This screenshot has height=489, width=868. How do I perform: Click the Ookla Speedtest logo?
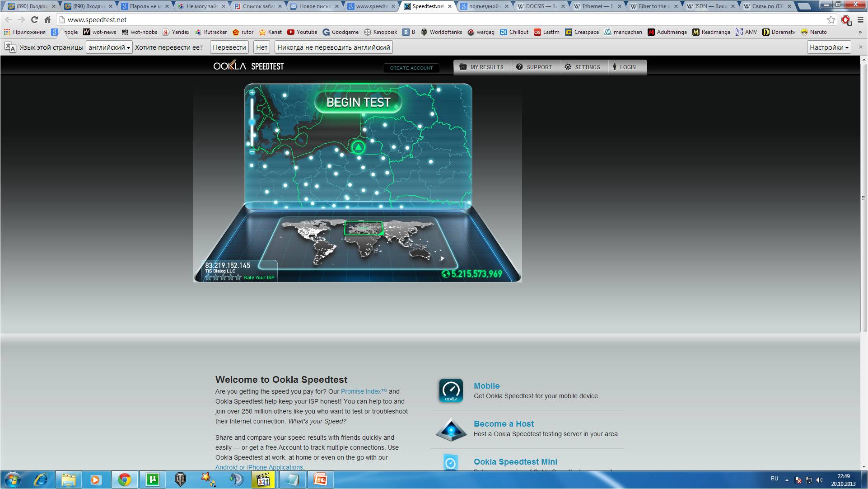(x=248, y=66)
